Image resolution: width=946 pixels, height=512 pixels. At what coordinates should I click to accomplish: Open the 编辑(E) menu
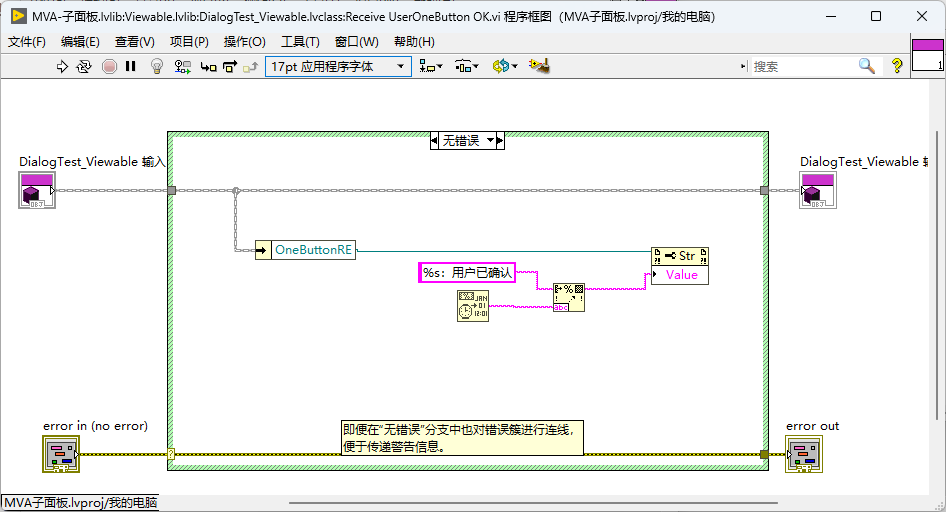point(80,42)
